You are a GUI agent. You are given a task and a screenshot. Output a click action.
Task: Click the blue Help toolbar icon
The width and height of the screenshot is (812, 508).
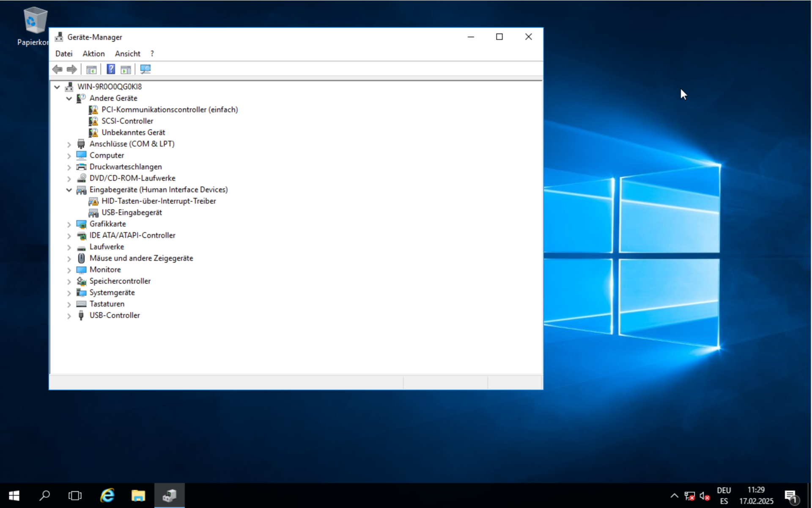click(x=111, y=69)
